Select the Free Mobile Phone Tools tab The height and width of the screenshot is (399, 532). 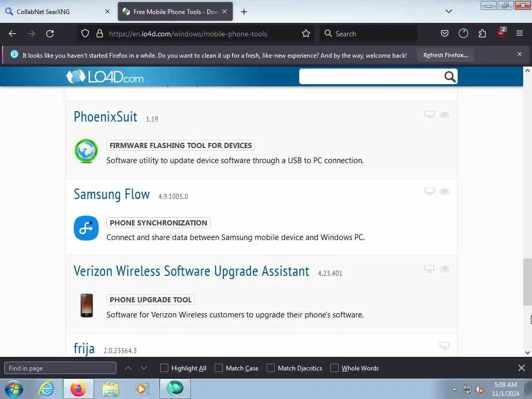[x=175, y=11]
